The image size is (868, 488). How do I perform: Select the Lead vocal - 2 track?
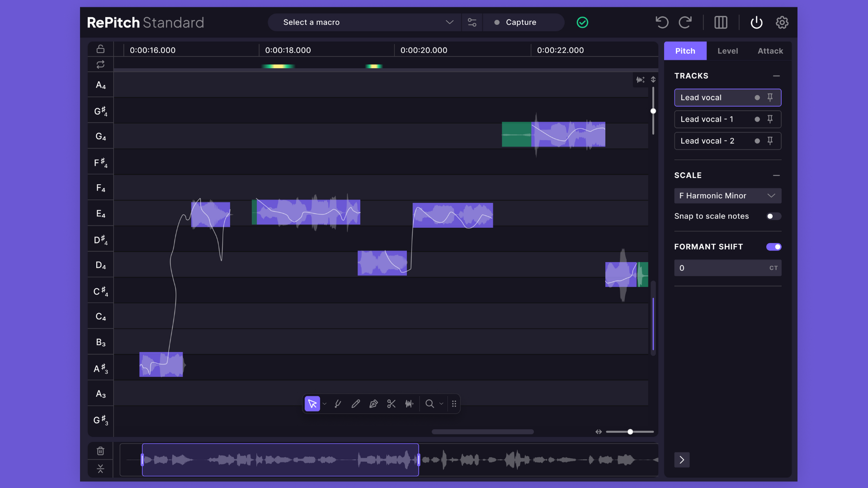710,141
